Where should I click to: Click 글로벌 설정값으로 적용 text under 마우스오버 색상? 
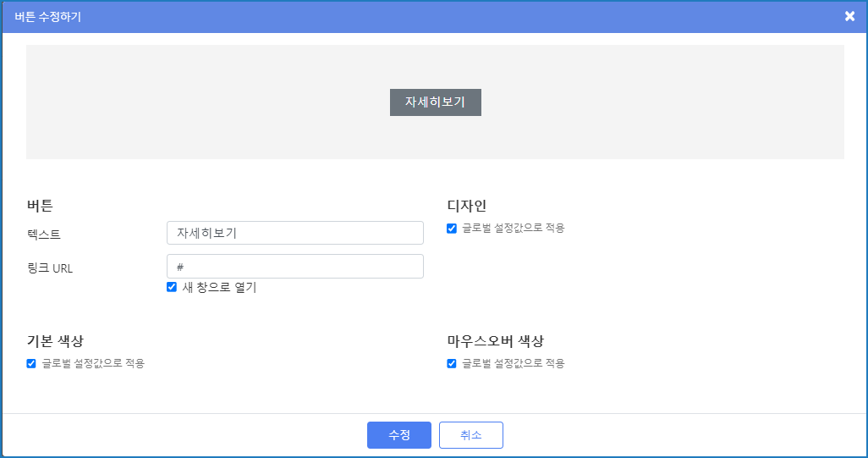(x=513, y=363)
